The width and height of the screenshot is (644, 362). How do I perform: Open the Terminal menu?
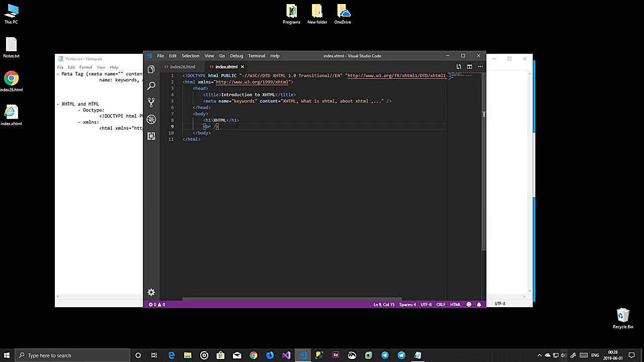click(256, 56)
